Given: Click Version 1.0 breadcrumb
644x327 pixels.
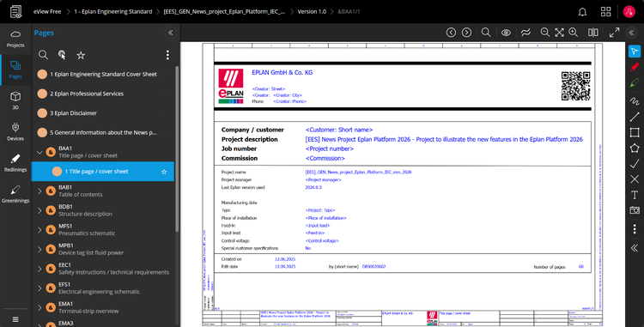Looking at the screenshot, I should click(312, 11).
